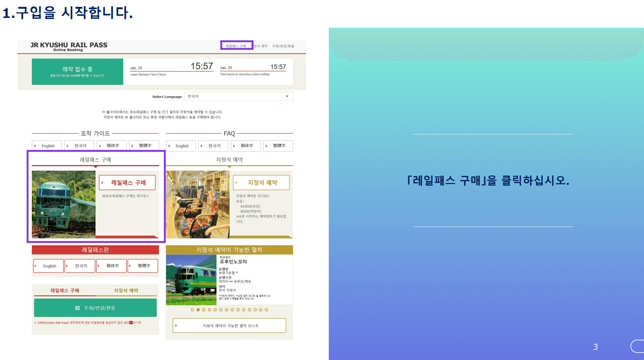The image size is (644, 360).
Task: Select the last carousel dot
Action: pos(266,310)
